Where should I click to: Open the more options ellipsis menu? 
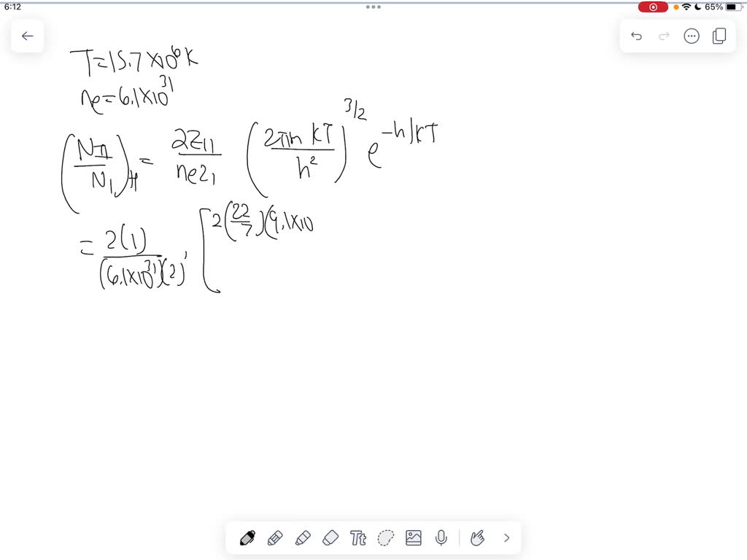(x=691, y=35)
